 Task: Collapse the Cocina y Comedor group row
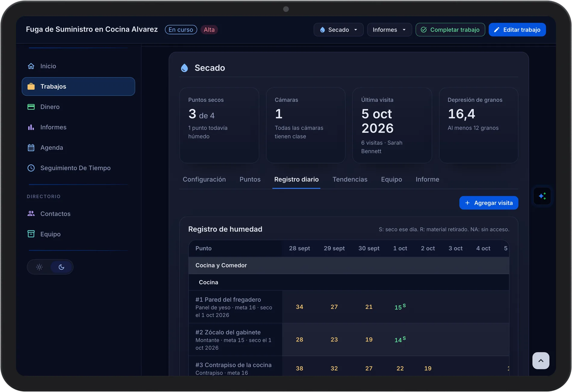coord(349,265)
